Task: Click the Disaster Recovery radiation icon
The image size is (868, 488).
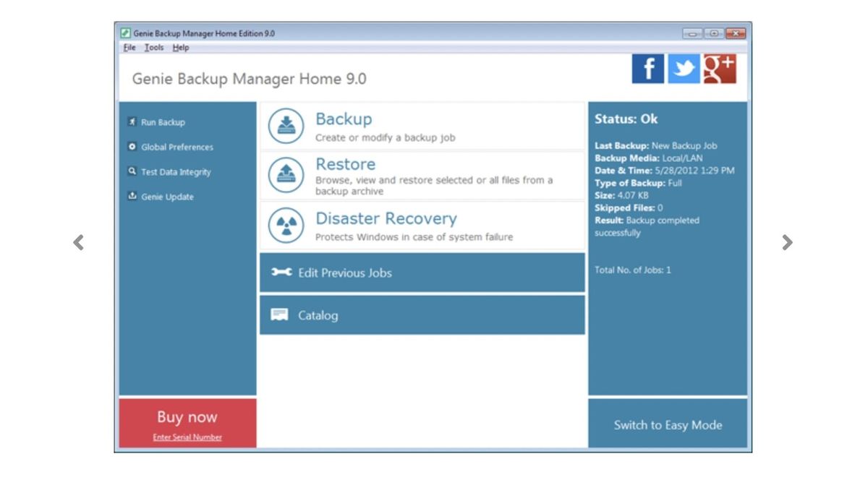Action: point(285,225)
